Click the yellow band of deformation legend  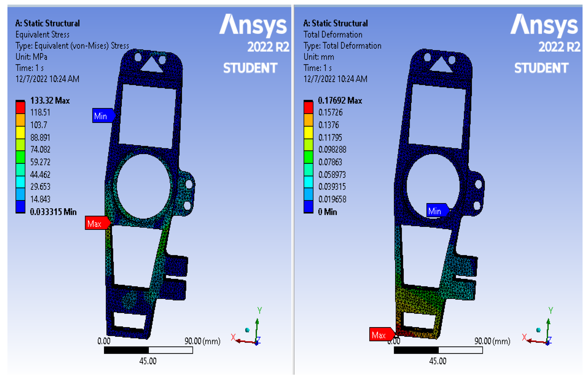[x=308, y=132]
